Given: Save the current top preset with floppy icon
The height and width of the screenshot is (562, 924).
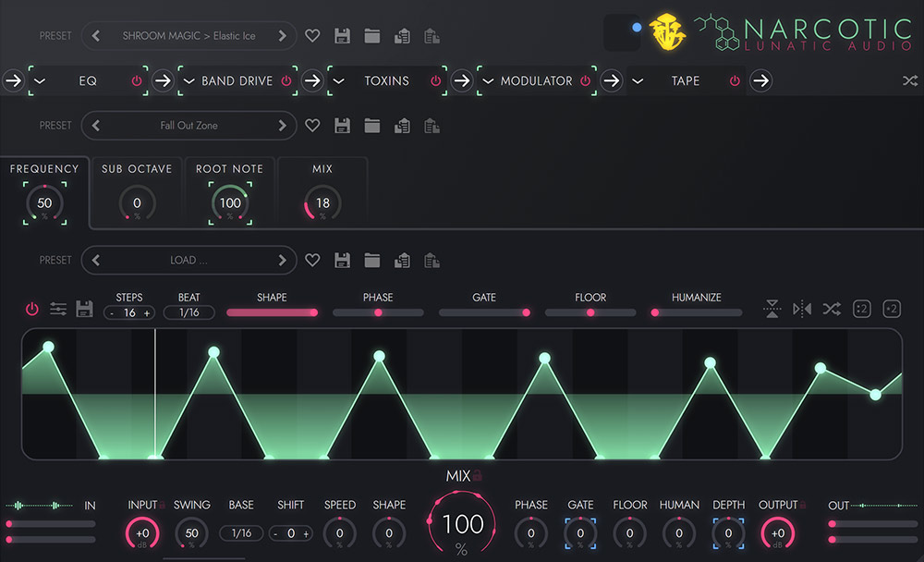Looking at the screenshot, I should [342, 35].
